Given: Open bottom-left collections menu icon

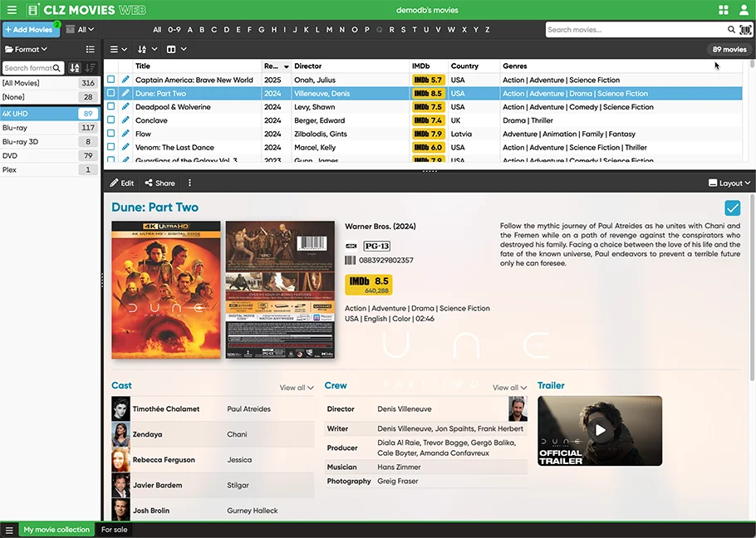Looking at the screenshot, I should [x=8, y=530].
